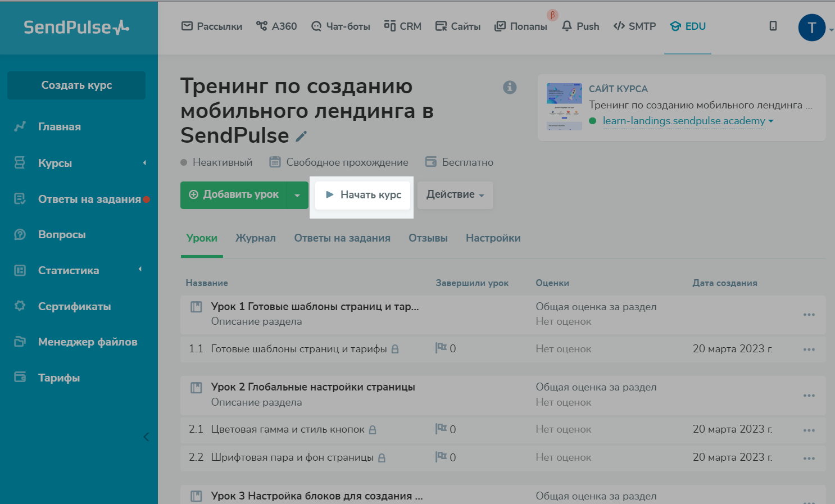This screenshot has width=835, height=504.
Task: Open Чат-боты in the top menu
Action: point(341,26)
